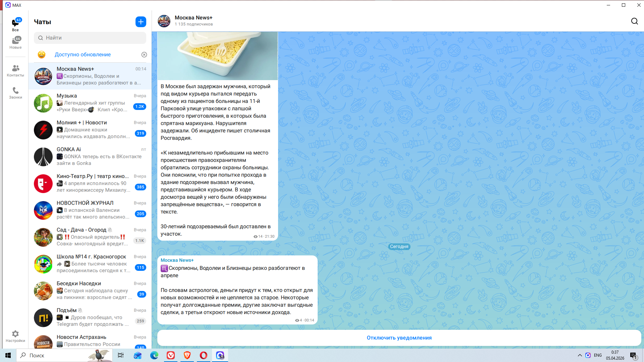The height and width of the screenshot is (362, 644).
Task: Focus the 'Найти' search field
Action: 90,38
